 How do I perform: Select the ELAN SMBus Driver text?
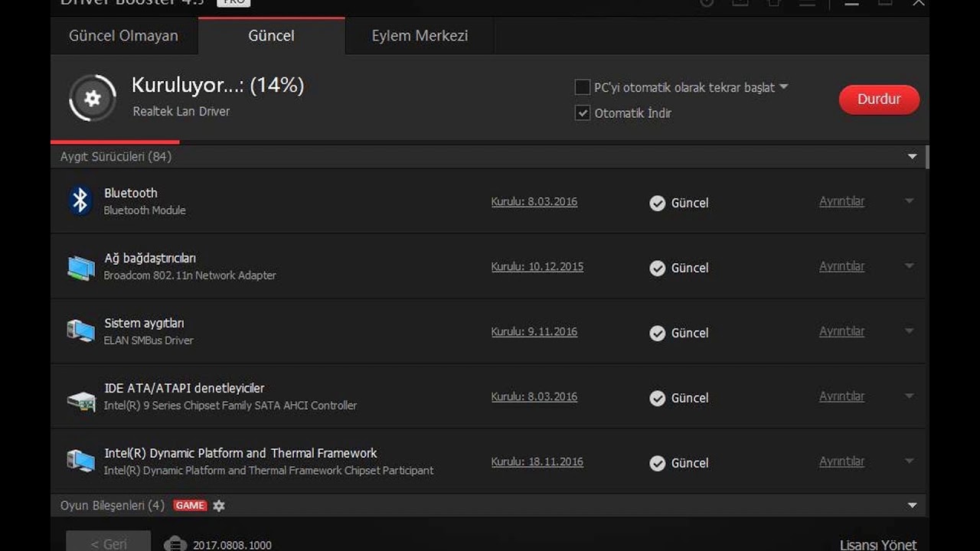point(149,341)
